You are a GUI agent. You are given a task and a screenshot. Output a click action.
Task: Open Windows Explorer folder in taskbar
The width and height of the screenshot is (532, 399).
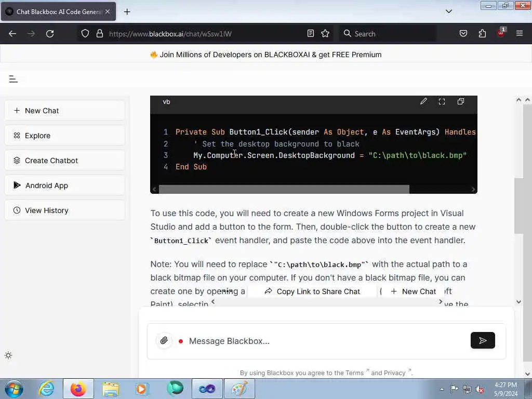click(x=111, y=389)
